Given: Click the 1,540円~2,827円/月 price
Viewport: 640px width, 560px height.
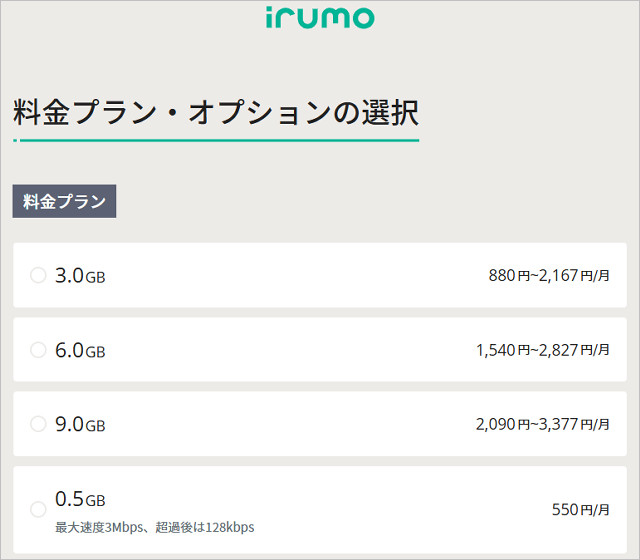Looking at the screenshot, I should [x=543, y=350].
